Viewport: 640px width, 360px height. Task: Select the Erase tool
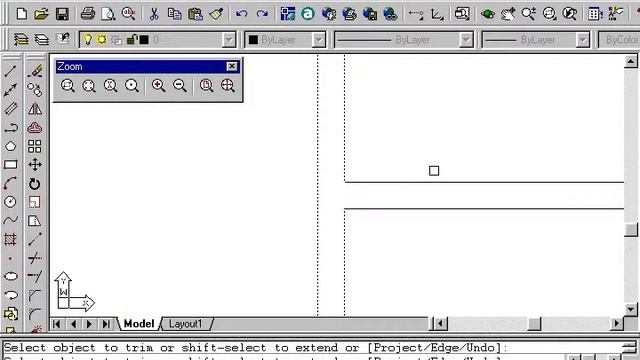coord(35,71)
